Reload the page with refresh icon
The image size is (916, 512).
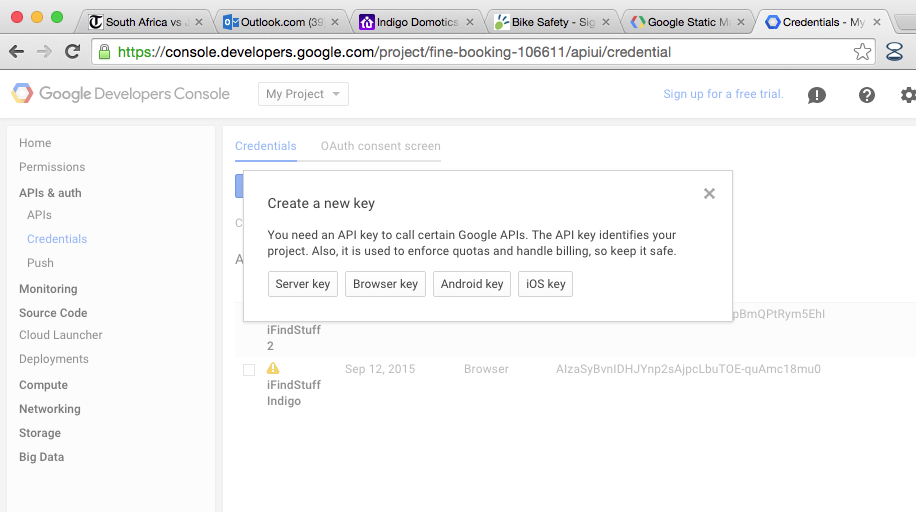click(x=72, y=51)
